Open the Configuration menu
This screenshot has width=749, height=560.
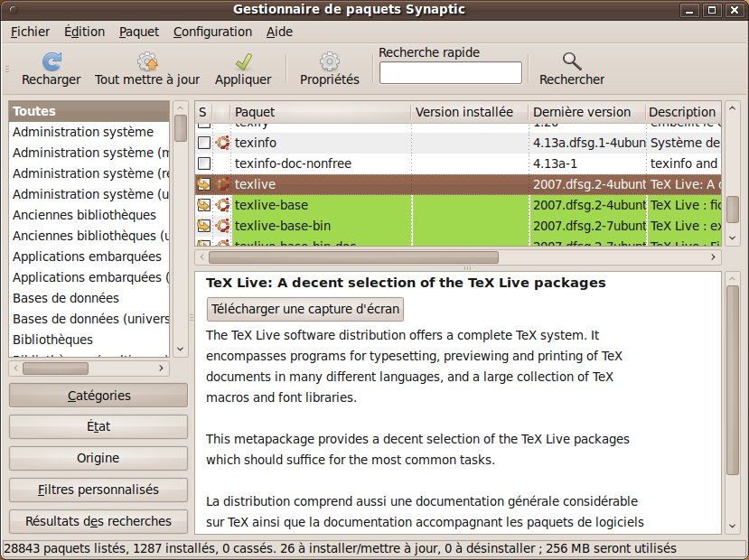click(212, 32)
